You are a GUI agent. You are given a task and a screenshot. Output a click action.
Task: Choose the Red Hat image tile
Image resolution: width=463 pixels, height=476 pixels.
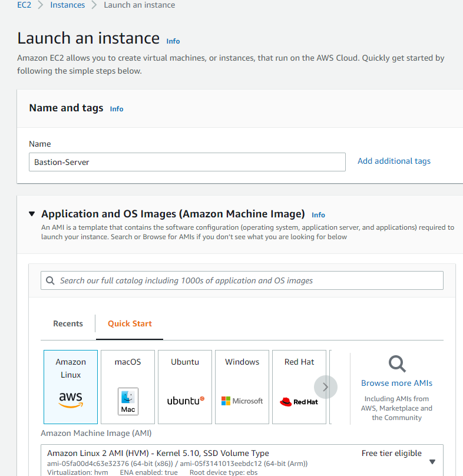tap(299, 386)
